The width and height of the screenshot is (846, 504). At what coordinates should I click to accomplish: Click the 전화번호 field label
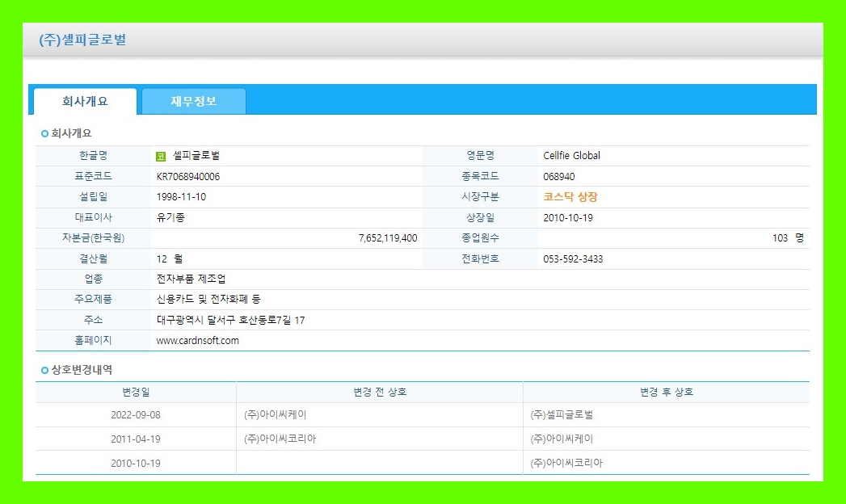[x=480, y=259]
